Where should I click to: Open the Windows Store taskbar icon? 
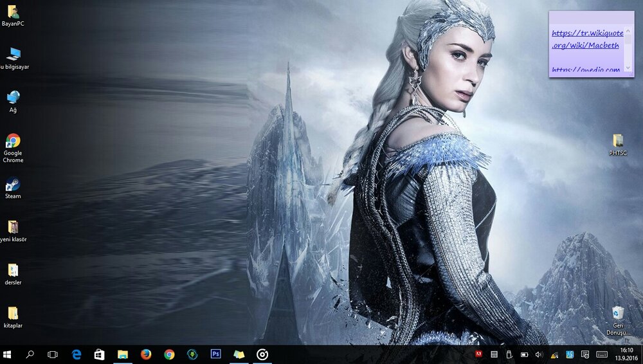pos(99,354)
